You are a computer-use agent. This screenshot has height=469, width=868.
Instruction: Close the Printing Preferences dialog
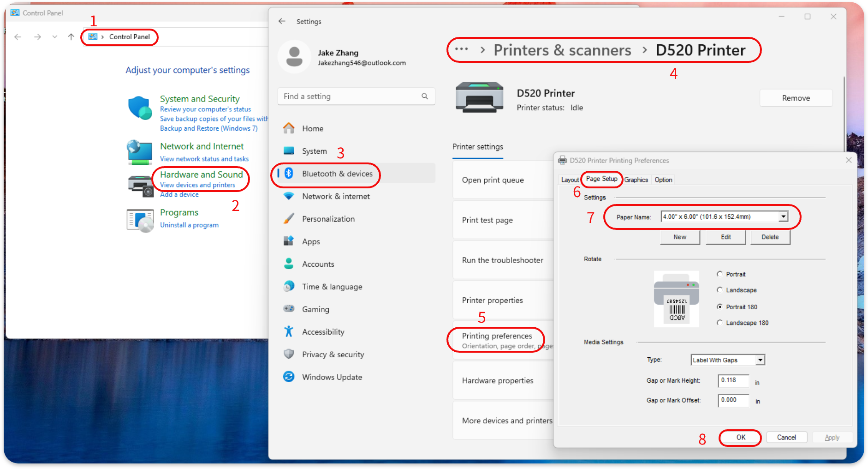(849, 160)
